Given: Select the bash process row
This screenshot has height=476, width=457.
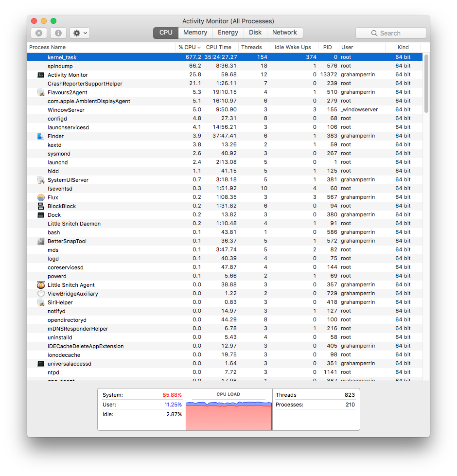Looking at the screenshot, I should point(225,232).
